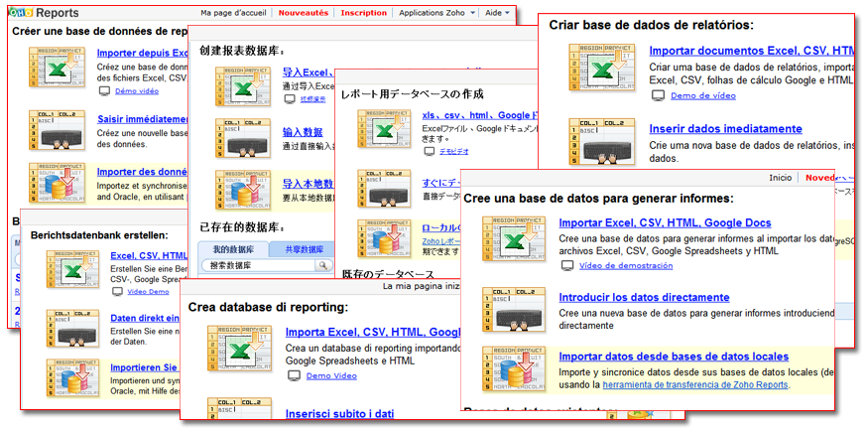Open Introducir los datos directamente link

point(644,297)
